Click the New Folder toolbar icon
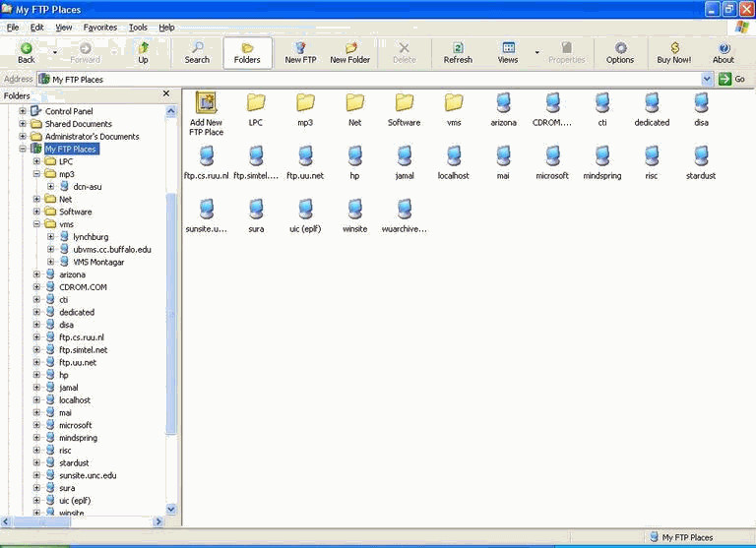The width and height of the screenshot is (756, 548). 350,53
